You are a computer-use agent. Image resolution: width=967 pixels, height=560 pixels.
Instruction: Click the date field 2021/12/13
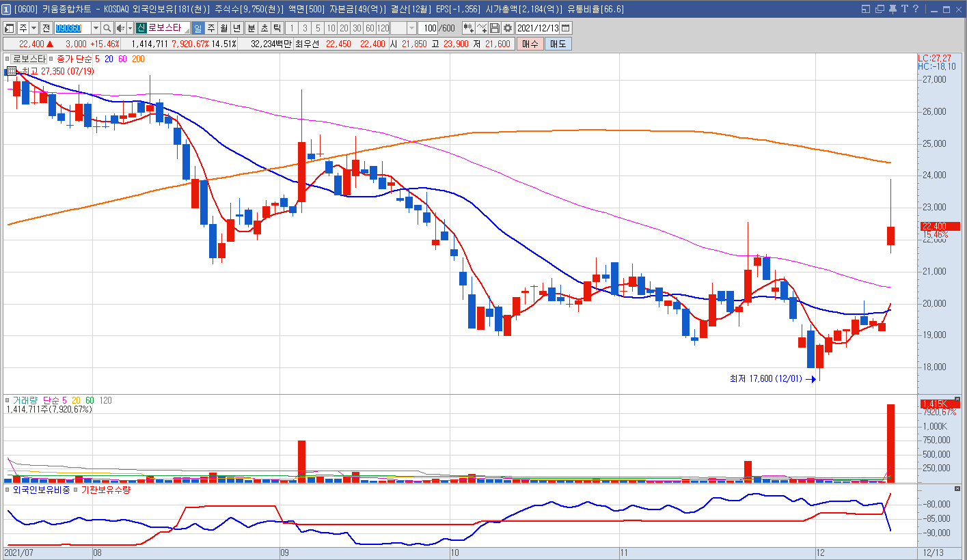pos(537,28)
